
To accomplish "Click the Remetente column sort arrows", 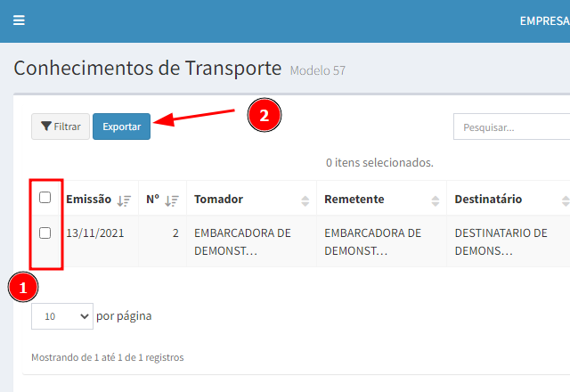I will click(x=436, y=200).
